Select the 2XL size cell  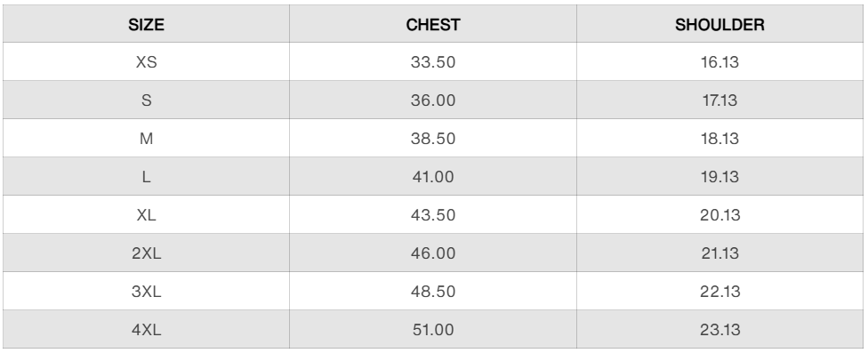[x=146, y=253]
